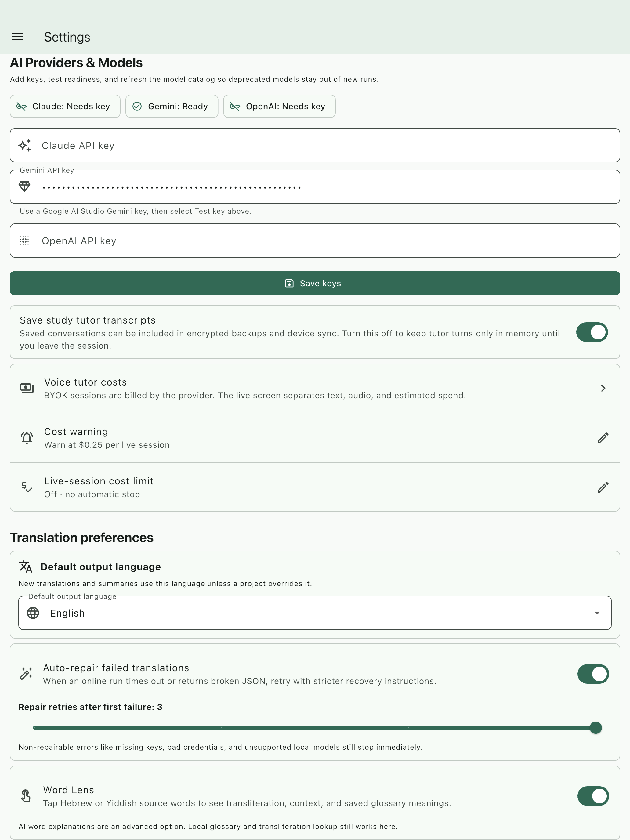Click 'Repair retries after first failure: 3' label
Image resolution: width=630 pixels, height=840 pixels.
[90, 707]
